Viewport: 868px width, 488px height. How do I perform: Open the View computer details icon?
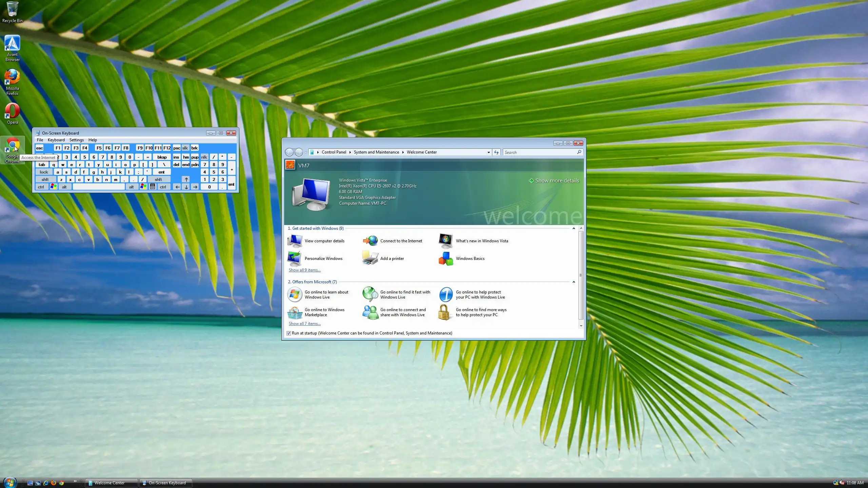pyautogui.click(x=294, y=241)
